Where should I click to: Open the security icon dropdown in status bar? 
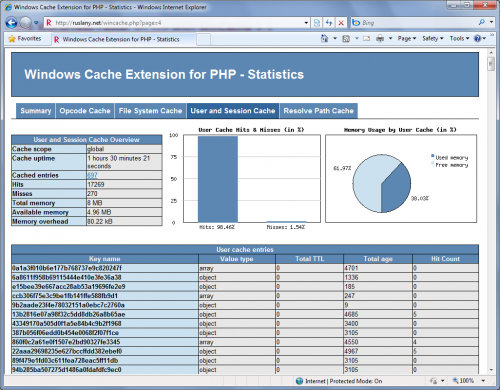pos(443,381)
